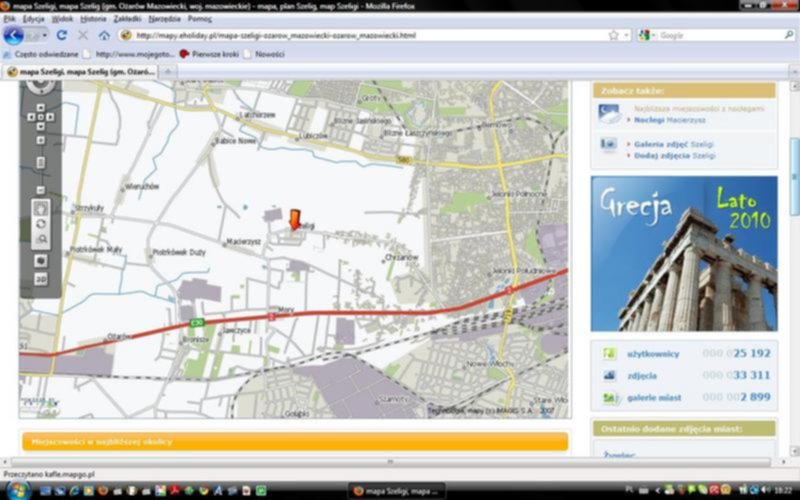Viewport: 800px width, 500px height.
Task: Select the hand pan tool on map
Action: [x=41, y=208]
